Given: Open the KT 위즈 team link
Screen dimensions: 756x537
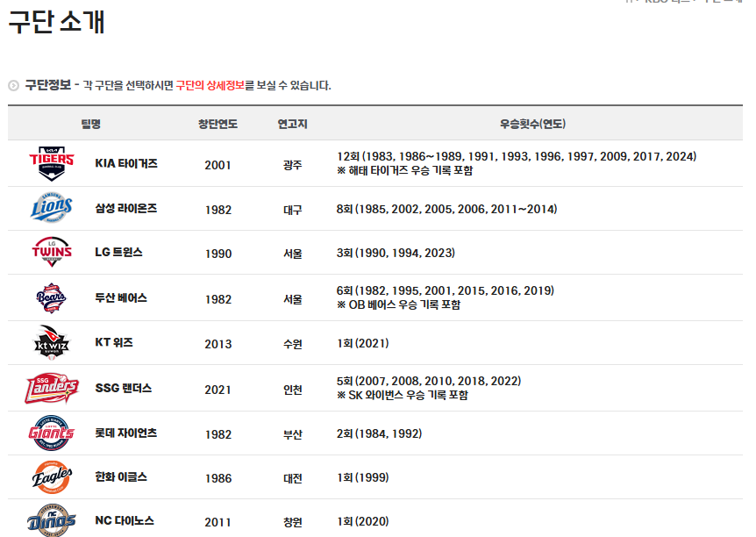Looking at the screenshot, I should [114, 342].
